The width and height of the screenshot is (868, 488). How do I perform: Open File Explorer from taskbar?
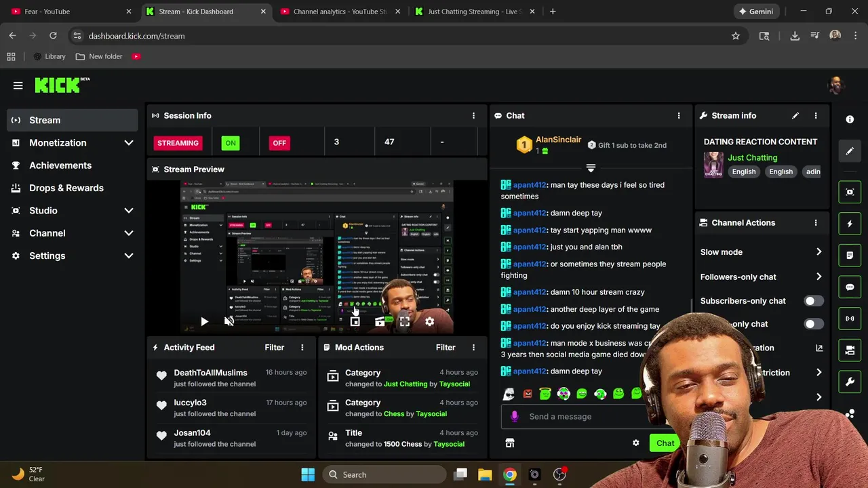[485, 474]
